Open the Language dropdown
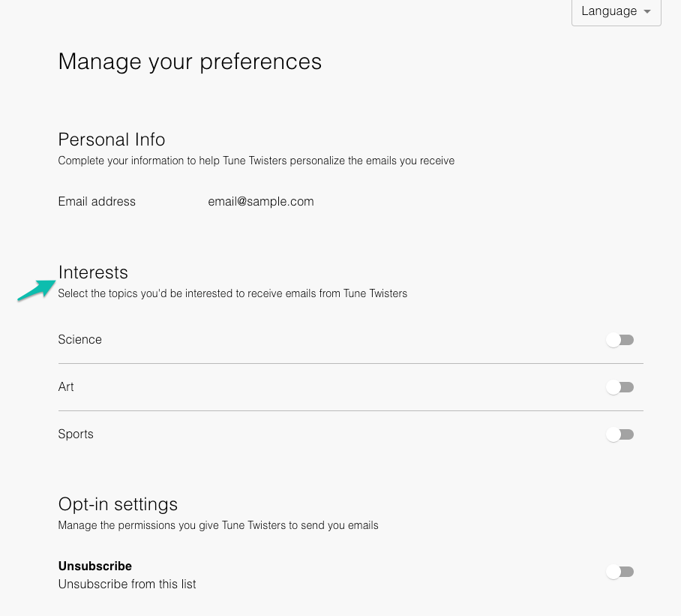The image size is (681, 616). pyautogui.click(x=615, y=11)
